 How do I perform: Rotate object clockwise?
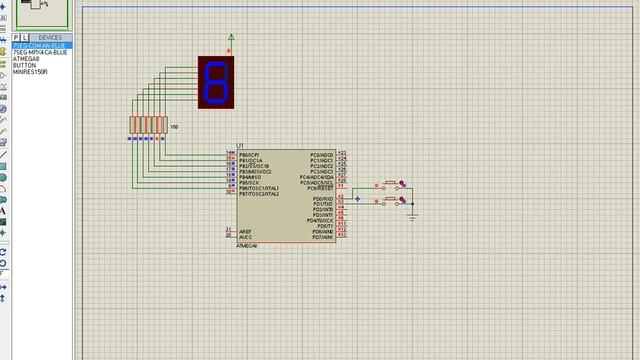coord(3,252)
